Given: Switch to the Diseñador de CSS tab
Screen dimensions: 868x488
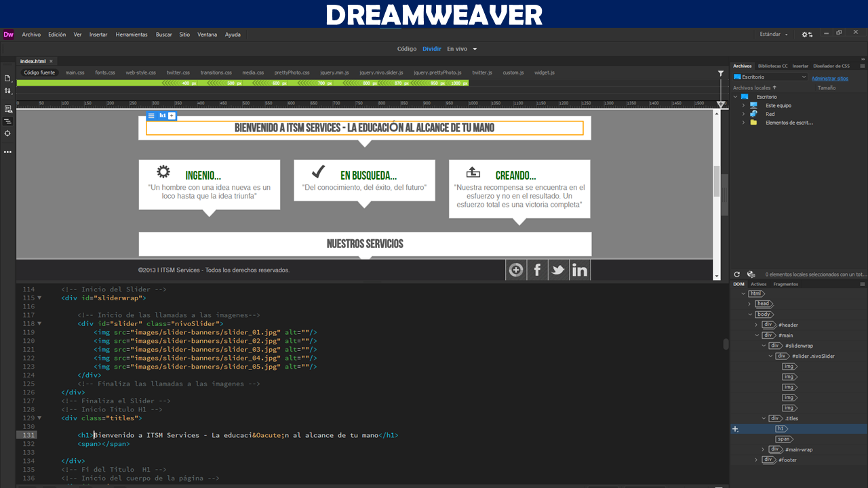Looking at the screenshot, I should 831,66.
